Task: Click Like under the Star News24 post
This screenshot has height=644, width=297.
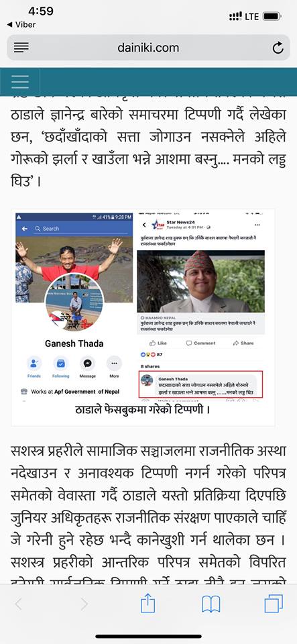Action: click(158, 343)
